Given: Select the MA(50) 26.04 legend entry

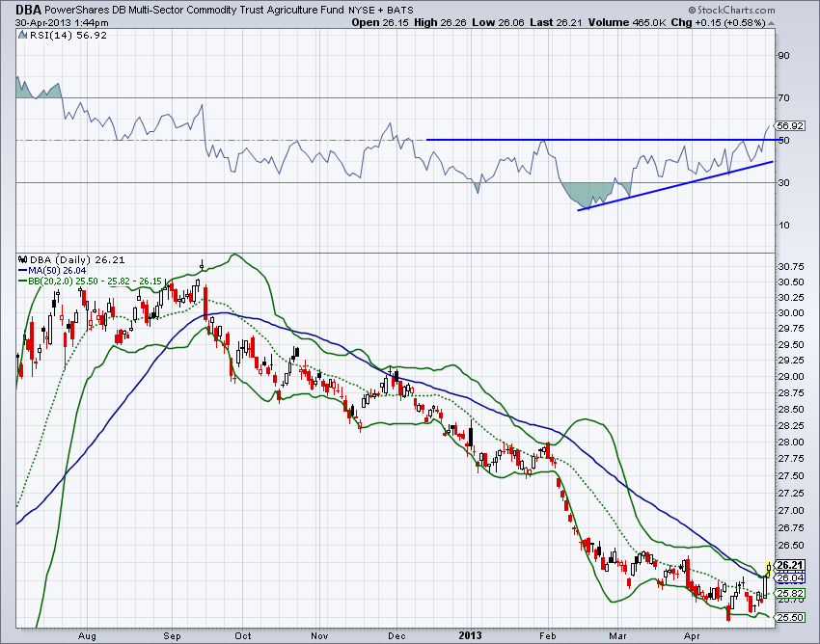Looking at the screenshot, I should pos(52,270).
